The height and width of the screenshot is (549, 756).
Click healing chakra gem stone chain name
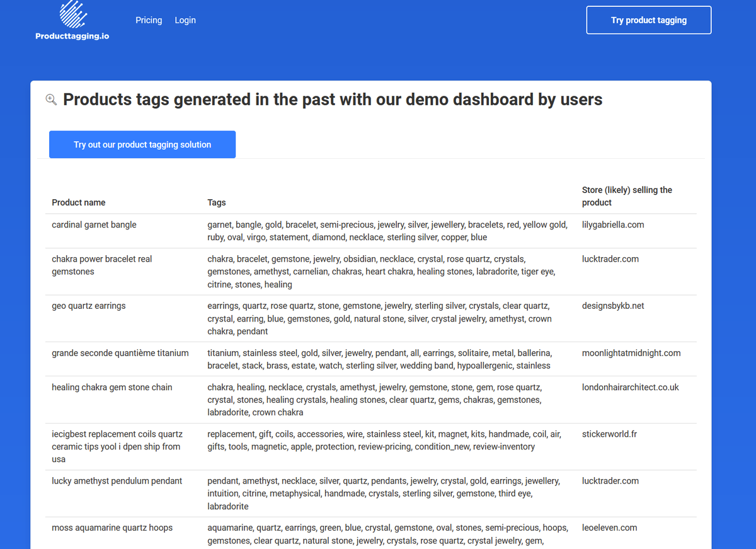[x=112, y=387]
